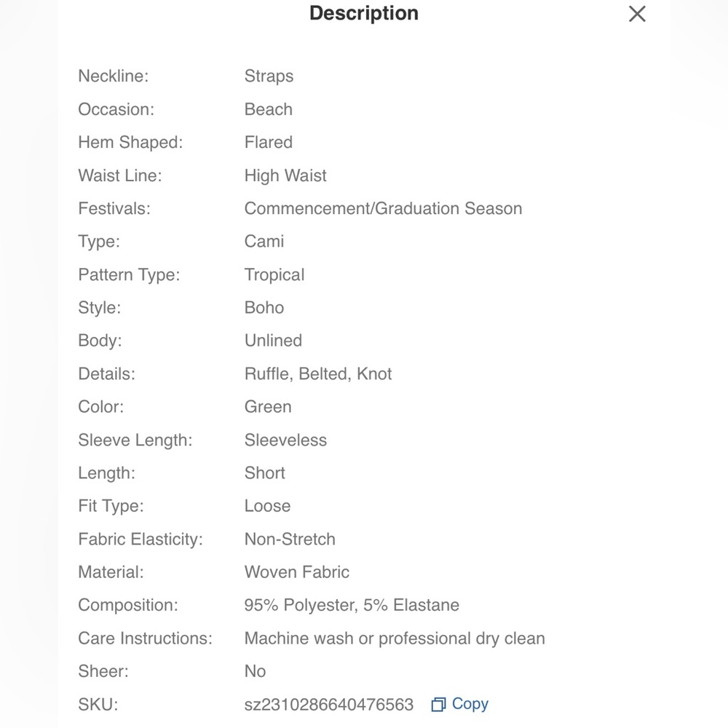Click the Occasion value Beach
Screen dimensions: 728x728
(269, 110)
